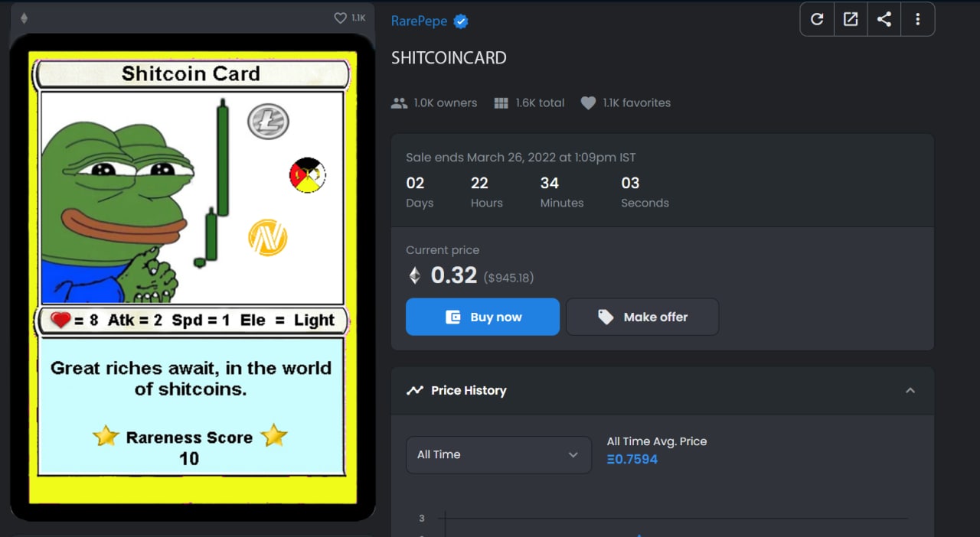Click the sale ends date text
The image size is (980, 537).
pos(521,158)
